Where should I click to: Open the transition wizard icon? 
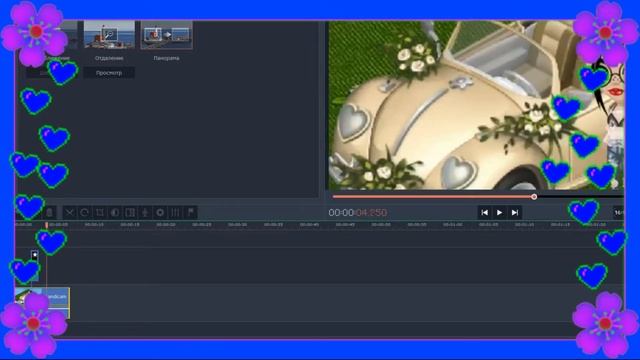(130, 213)
